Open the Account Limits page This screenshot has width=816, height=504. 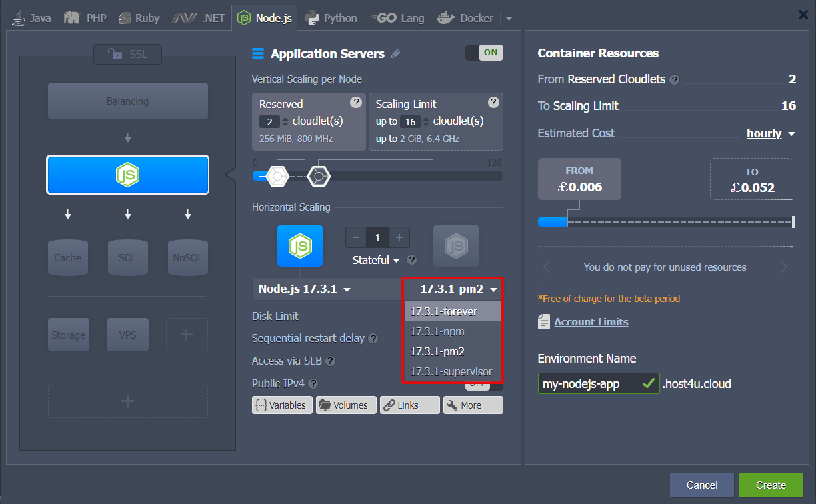[591, 321]
